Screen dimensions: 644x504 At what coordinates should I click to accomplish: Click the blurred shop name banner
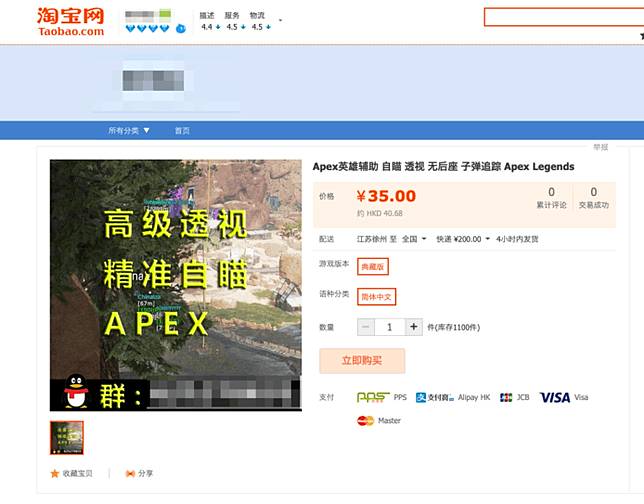point(153,81)
